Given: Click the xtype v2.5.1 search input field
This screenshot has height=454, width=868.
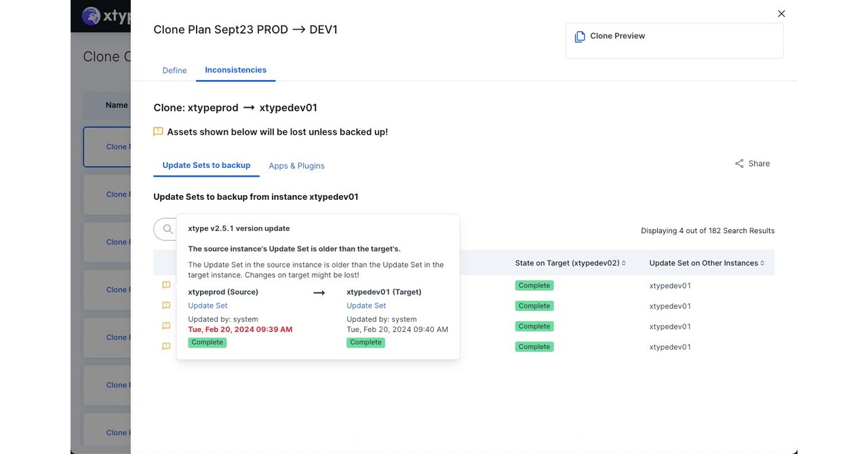Looking at the screenshot, I should coord(224,229).
